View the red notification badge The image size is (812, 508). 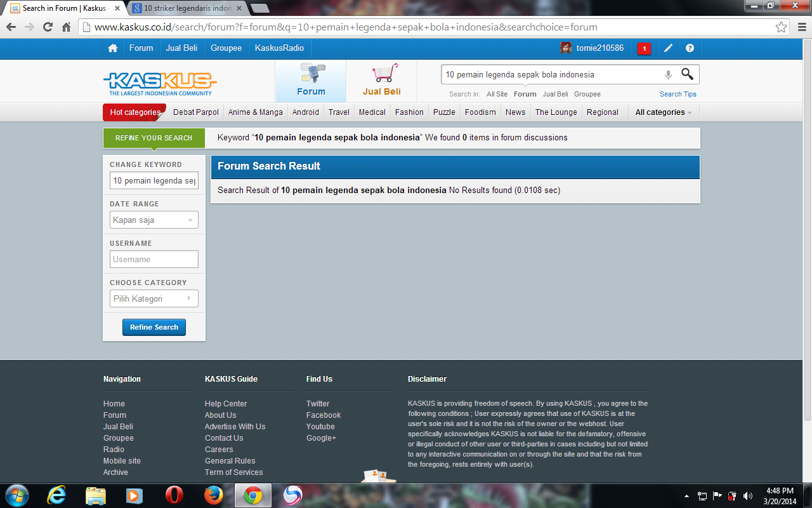(x=644, y=48)
